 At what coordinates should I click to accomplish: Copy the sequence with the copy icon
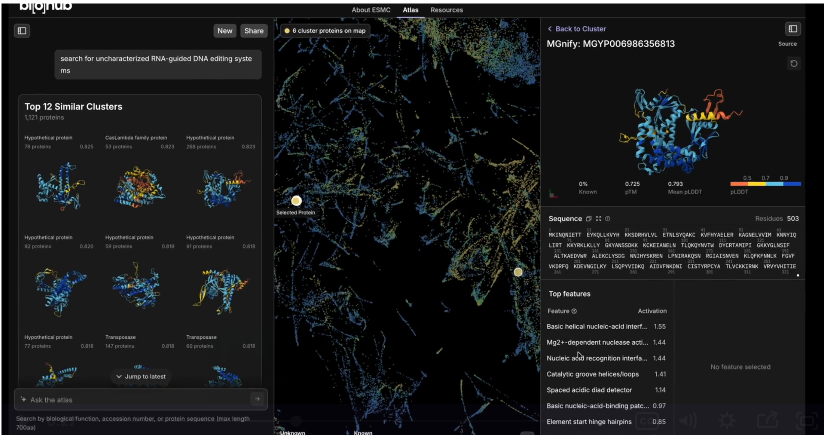tap(589, 219)
